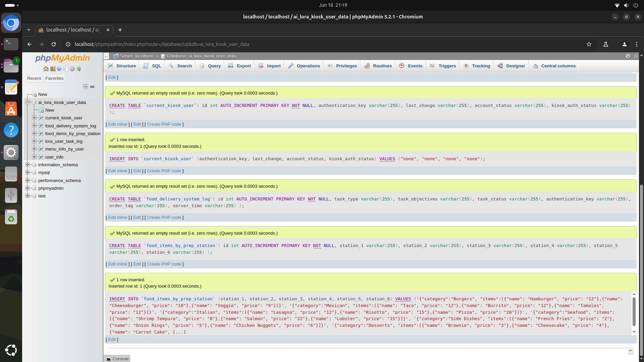Expand the information_schema database node

pos(28,165)
